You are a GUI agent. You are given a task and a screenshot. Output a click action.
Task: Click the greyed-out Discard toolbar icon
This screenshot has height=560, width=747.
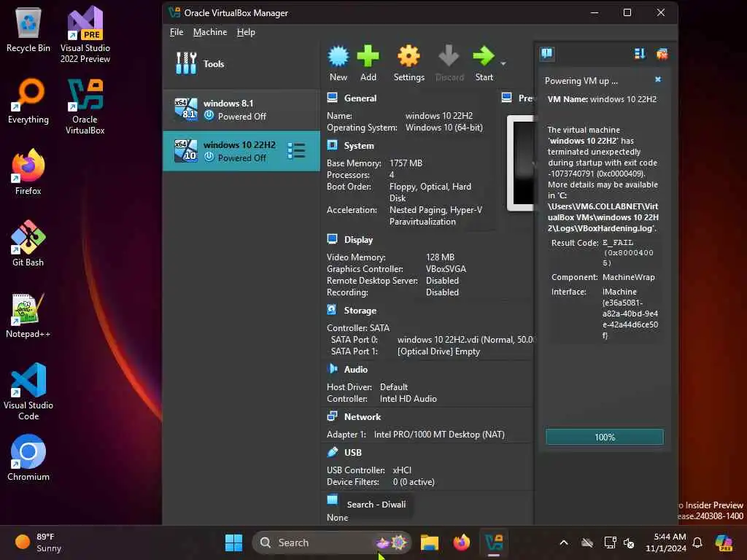point(449,56)
